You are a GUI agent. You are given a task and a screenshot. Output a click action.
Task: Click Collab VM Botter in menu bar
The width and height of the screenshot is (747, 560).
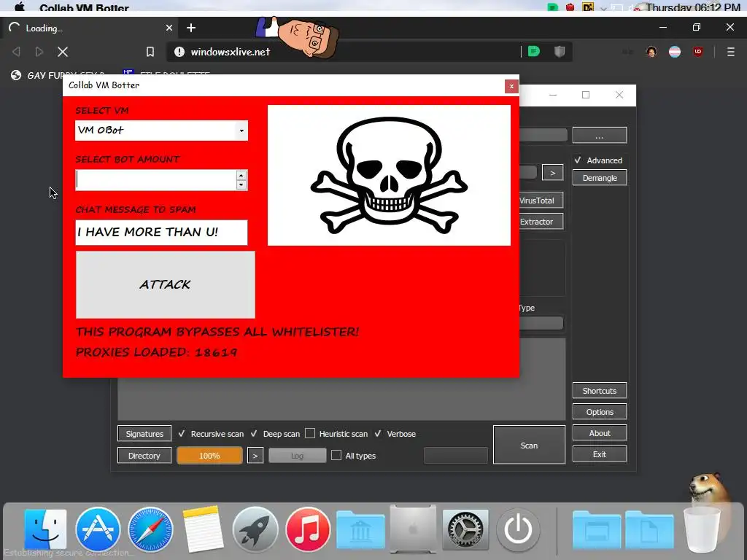click(84, 7)
